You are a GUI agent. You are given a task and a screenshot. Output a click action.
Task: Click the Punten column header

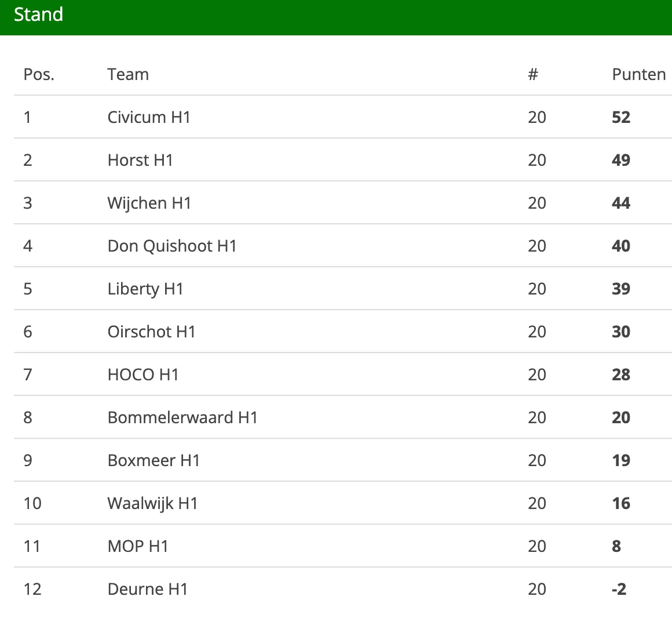point(638,74)
